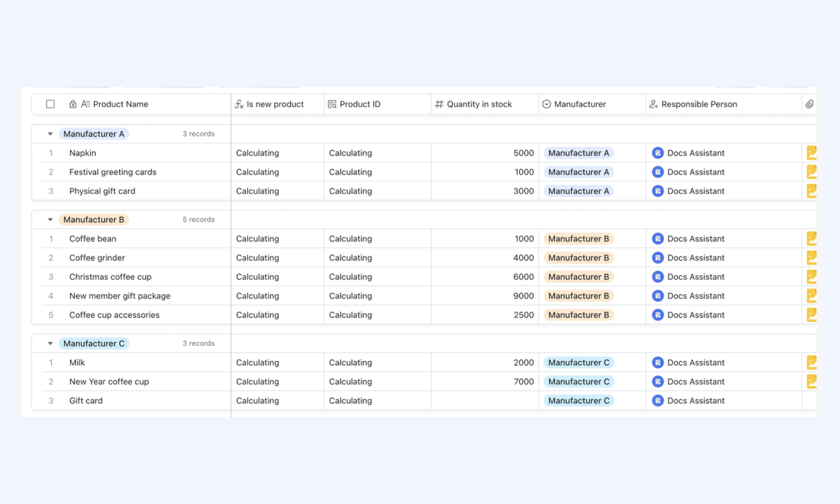Click the Product Name column header
Screen dimensions: 840x504
click(131, 104)
